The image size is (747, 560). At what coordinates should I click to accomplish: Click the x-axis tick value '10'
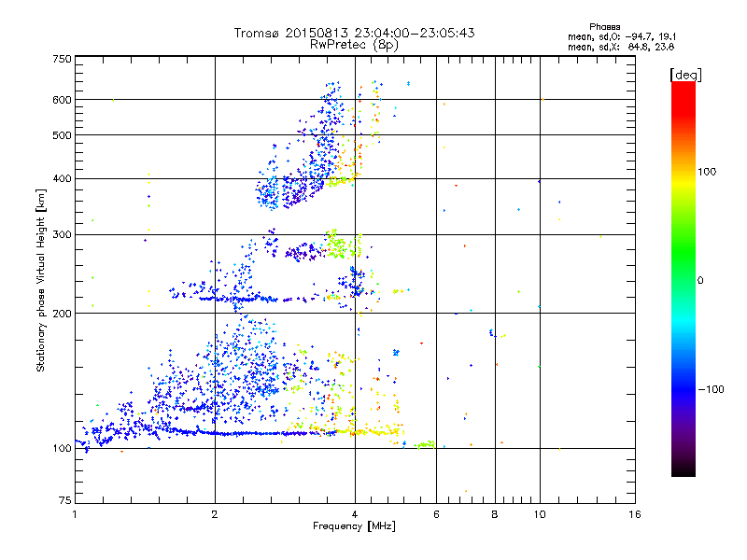540,514
